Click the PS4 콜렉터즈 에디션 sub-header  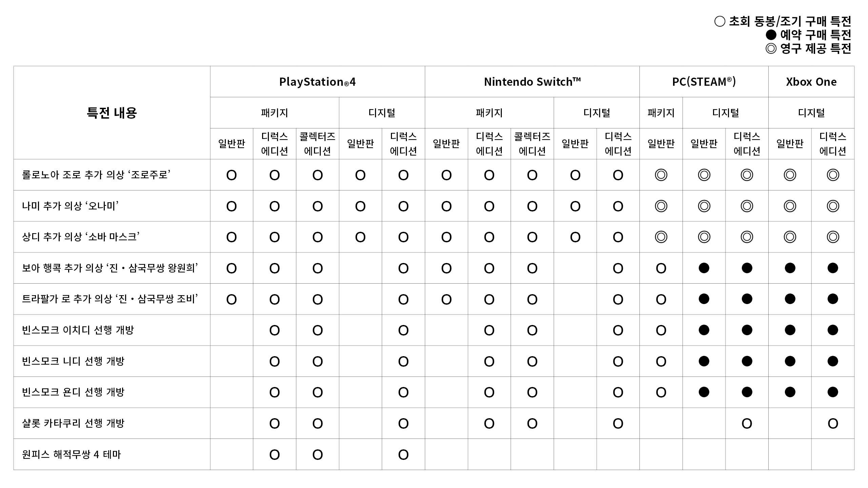click(x=317, y=144)
